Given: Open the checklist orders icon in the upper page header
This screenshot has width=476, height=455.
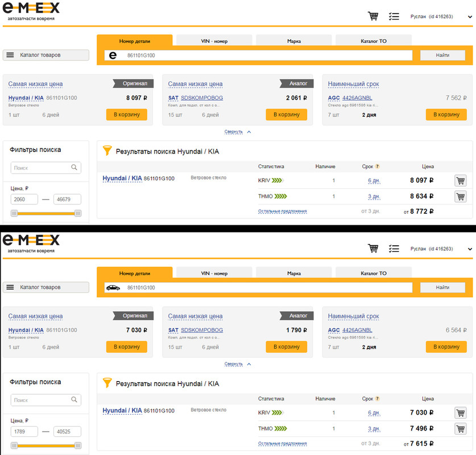Looking at the screenshot, I should coord(394,16).
